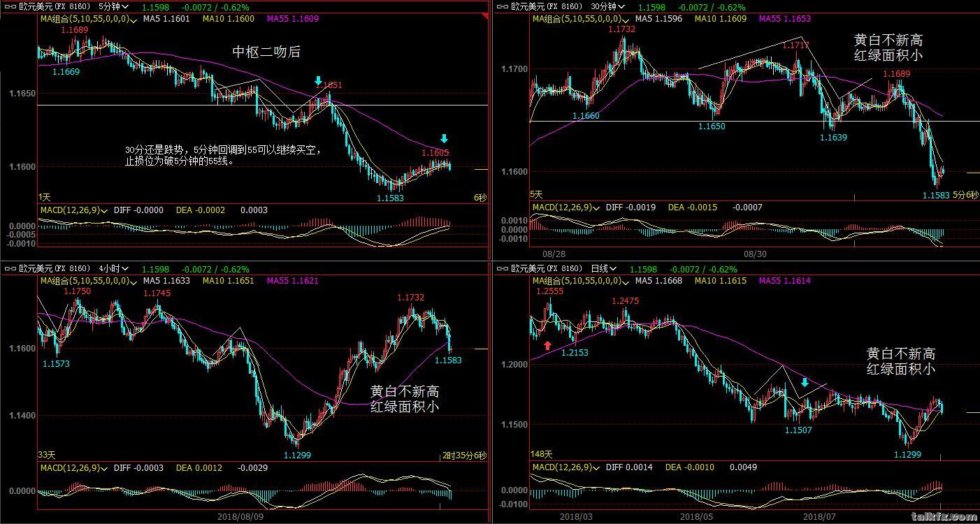Click the 1.2000 price axis label in the 日线 chart
Viewport: 980px width, 524px height.
pos(516,365)
